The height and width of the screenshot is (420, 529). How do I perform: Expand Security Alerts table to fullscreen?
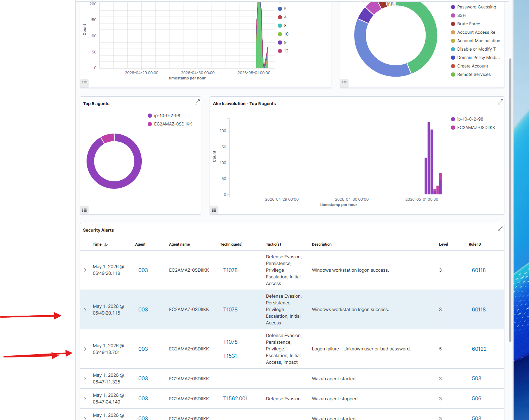pos(501,228)
